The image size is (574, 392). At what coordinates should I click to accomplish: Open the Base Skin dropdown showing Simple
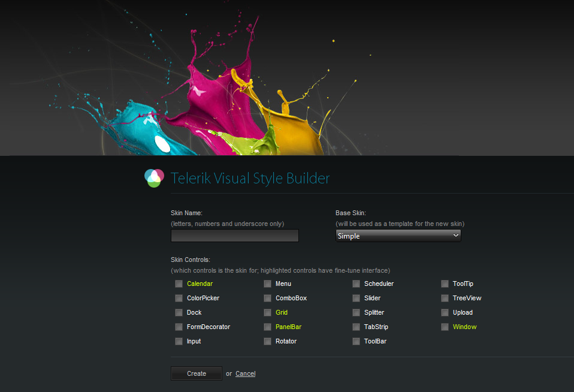point(398,236)
